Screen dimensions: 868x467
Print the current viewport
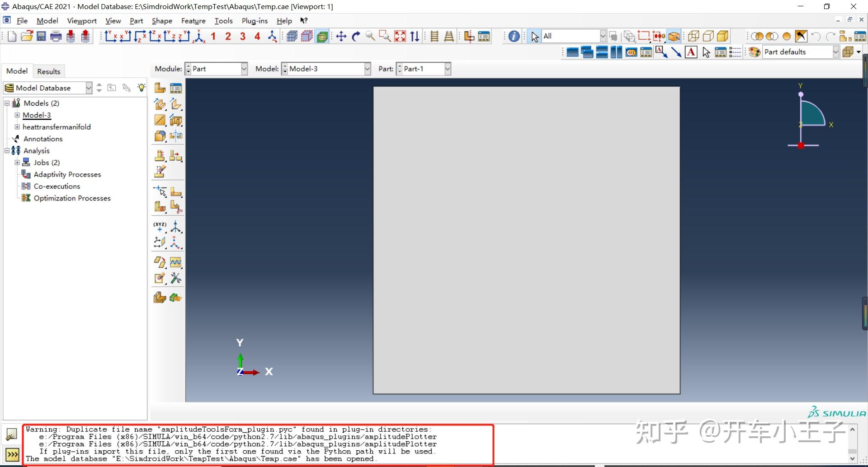coord(56,36)
